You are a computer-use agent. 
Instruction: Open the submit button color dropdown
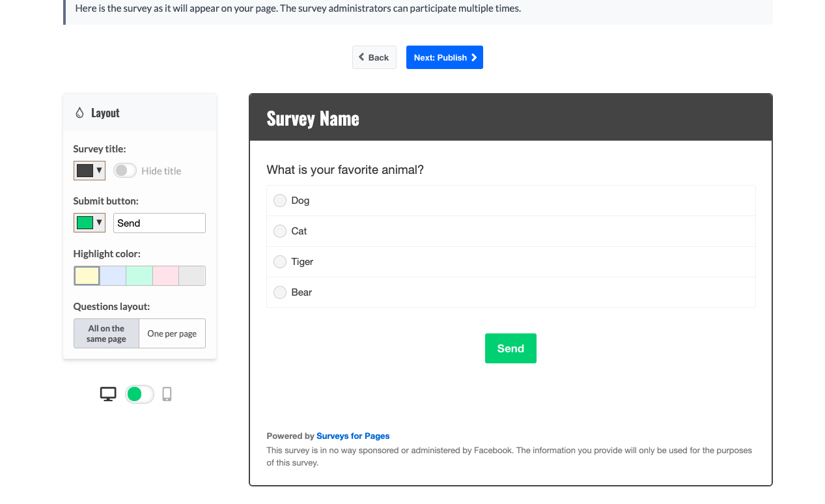coord(89,223)
